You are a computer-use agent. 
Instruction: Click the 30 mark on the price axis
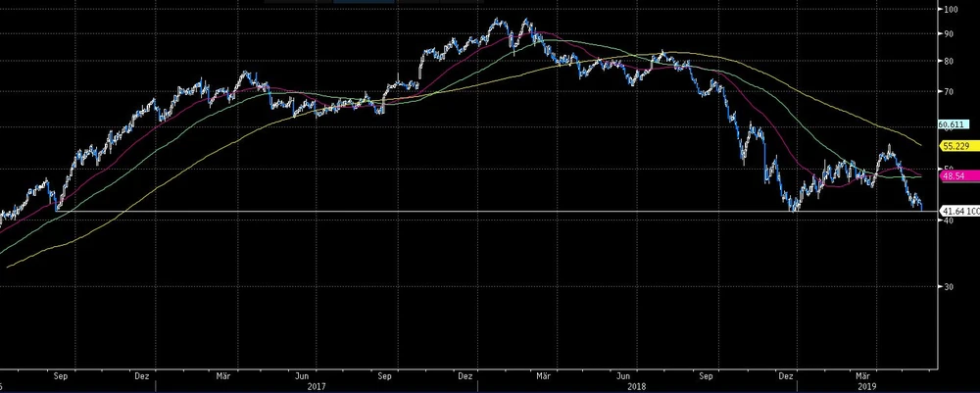[948, 287]
